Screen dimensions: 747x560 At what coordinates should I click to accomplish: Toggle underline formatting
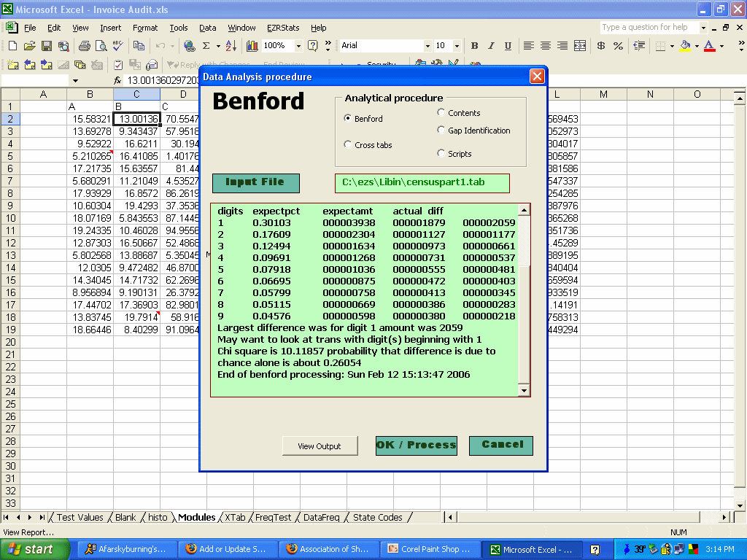[508, 46]
